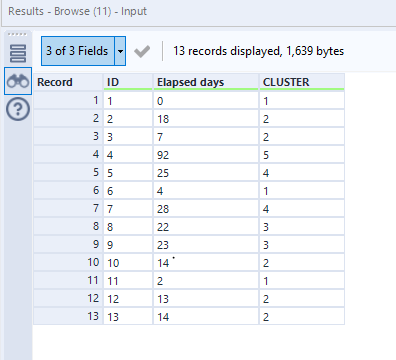Viewport: 396px width, 360px height.
Task: Click the CLUSTER column header
Action: [302, 82]
